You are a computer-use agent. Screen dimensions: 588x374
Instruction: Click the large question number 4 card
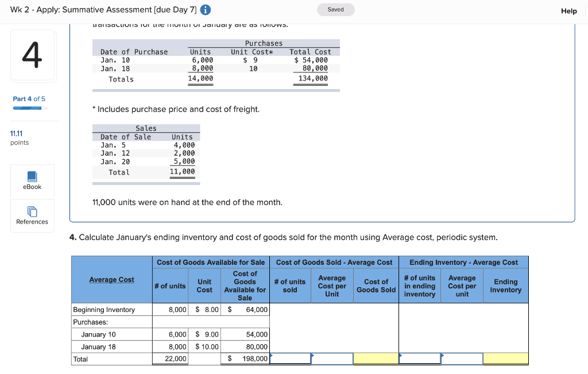point(33,55)
